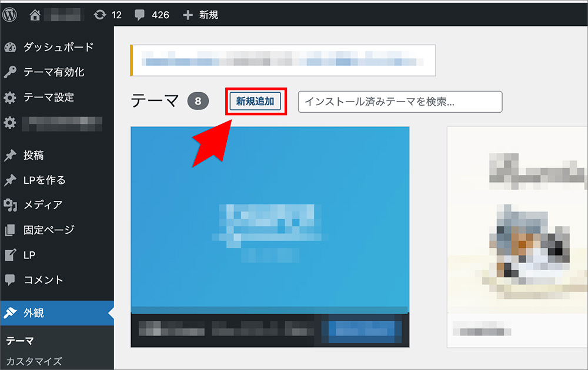This screenshot has height=370, width=588.
Task: Click the pin icon for 投稿
Action: tap(10, 155)
